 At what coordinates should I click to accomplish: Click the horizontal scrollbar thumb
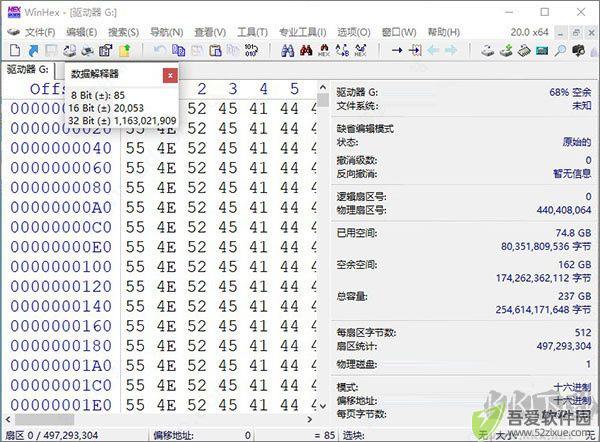(x=44, y=420)
